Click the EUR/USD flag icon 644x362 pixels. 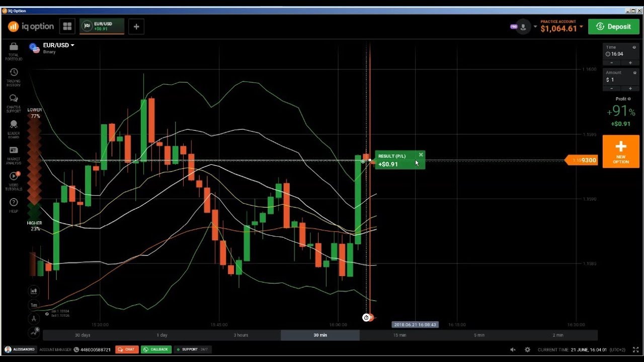click(34, 48)
